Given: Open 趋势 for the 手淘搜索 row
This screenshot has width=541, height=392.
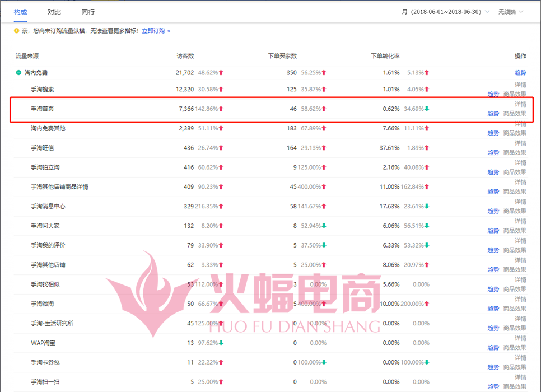Looking at the screenshot, I should [x=493, y=94].
